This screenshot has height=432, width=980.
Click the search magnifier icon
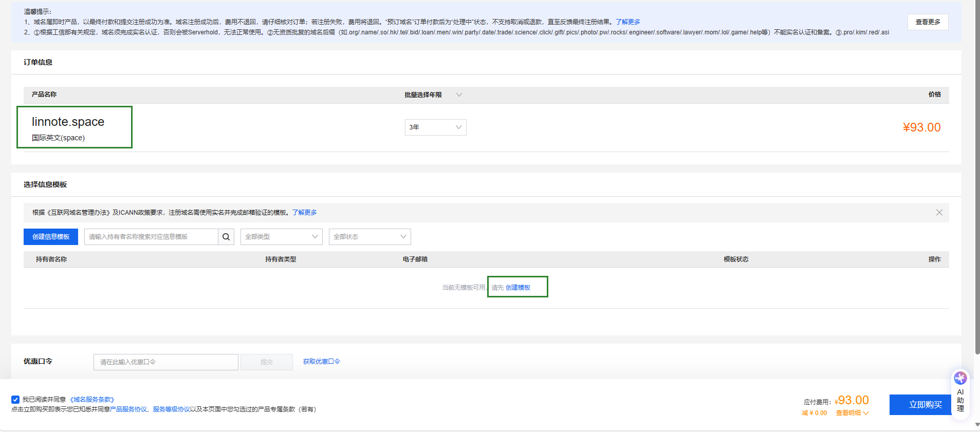(x=226, y=237)
